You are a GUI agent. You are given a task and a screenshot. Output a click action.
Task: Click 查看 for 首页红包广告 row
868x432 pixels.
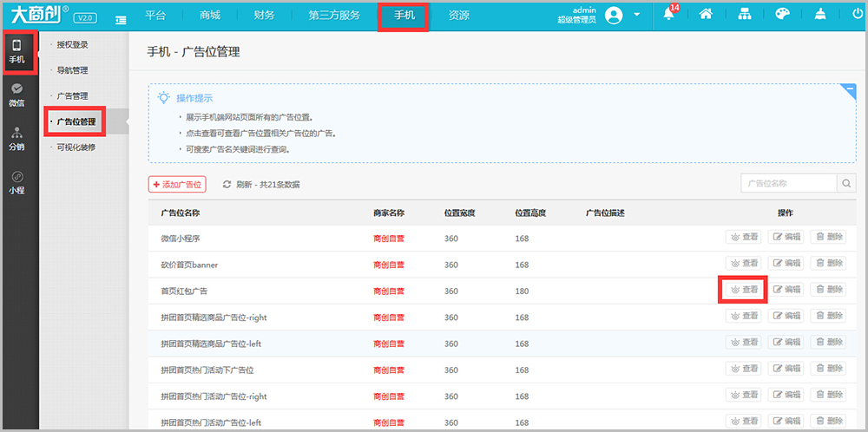[x=744, y=289]
